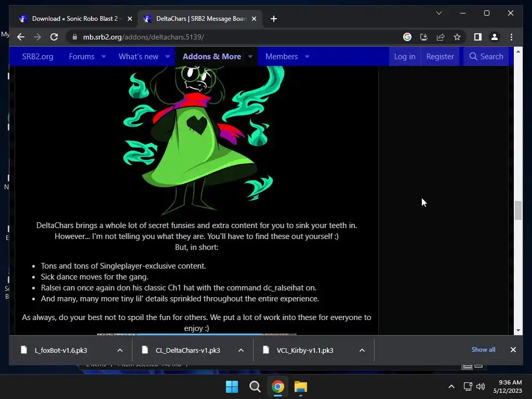Expand the Addons & More dropdown arrow
The image size is (532, 399).
[250, 56]
